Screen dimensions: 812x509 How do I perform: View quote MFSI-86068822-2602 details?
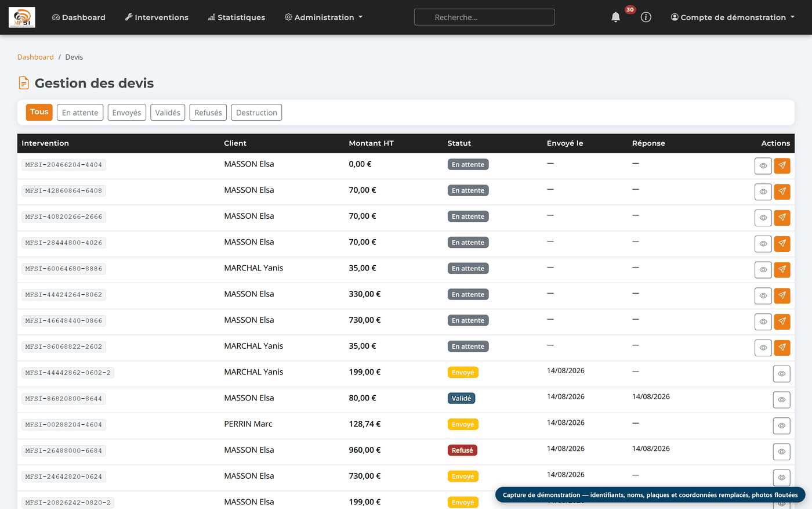pos(763,348)
